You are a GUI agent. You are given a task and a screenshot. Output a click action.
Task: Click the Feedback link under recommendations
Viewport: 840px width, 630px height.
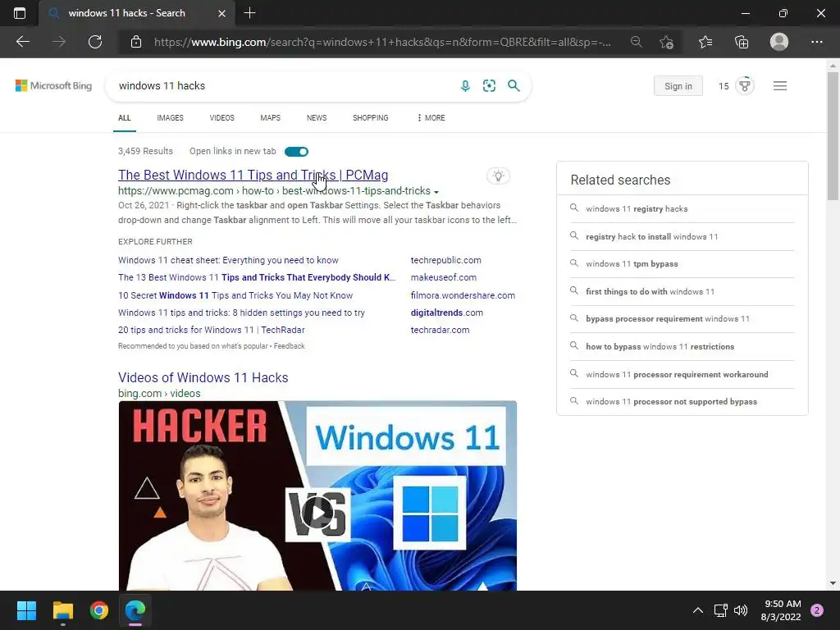[290, 346]
